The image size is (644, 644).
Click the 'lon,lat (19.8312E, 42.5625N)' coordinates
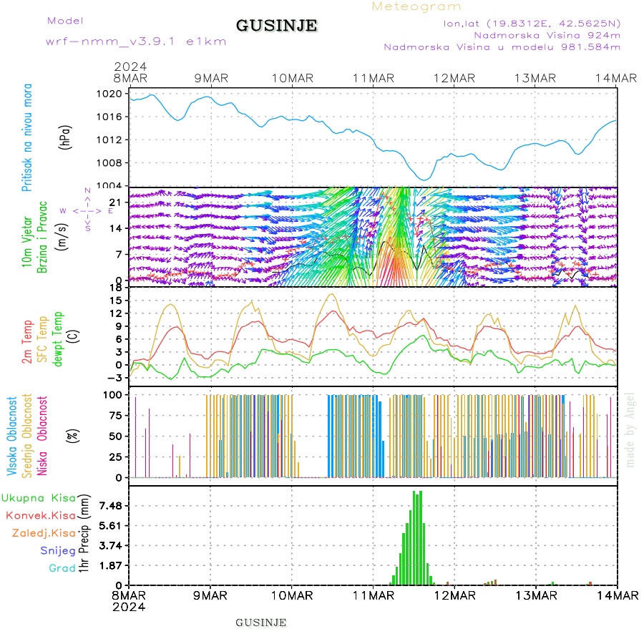tap(532, 24)
